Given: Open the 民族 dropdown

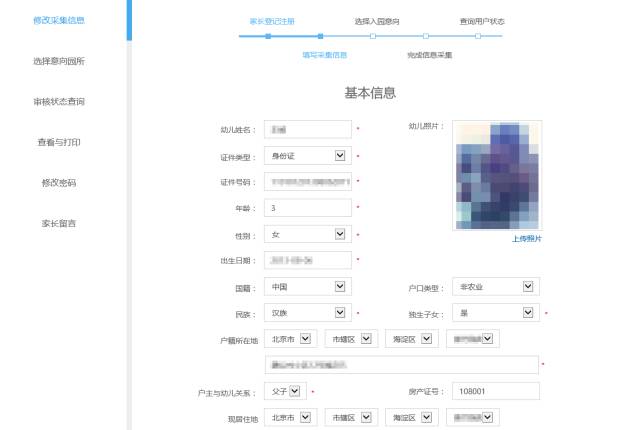Looking at the screenshot, I should click(x=308, y=313).
